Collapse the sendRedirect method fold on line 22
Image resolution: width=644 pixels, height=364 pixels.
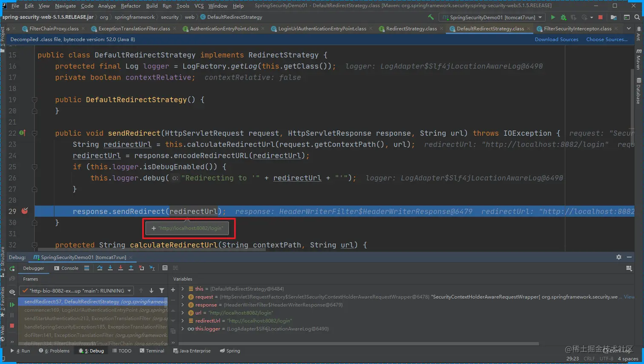pyautogui.click(x=34, y=133)
